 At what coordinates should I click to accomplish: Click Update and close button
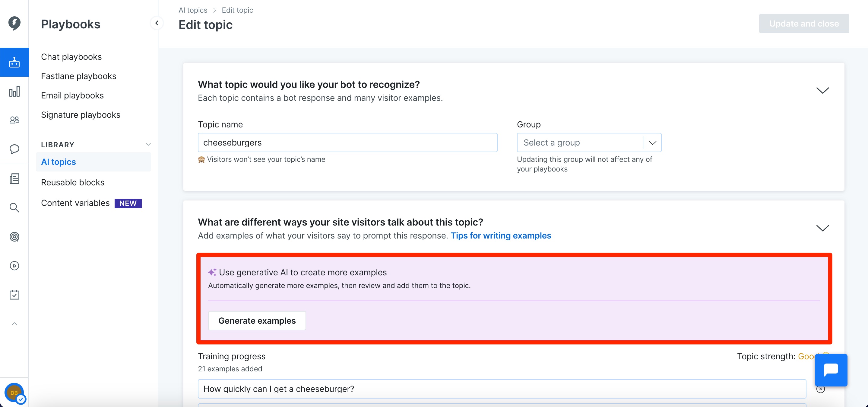(804, 24)
